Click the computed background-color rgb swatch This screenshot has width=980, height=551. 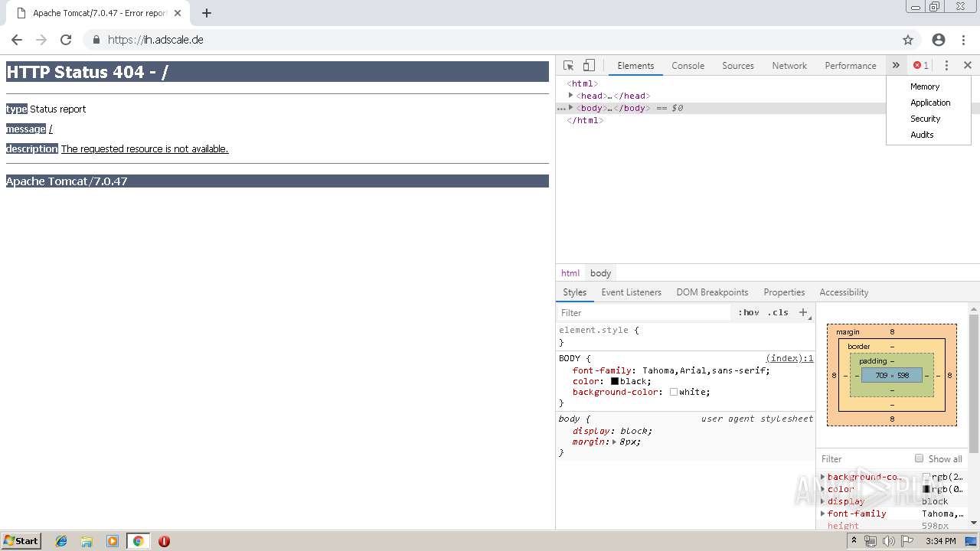(x=926, y=477)
